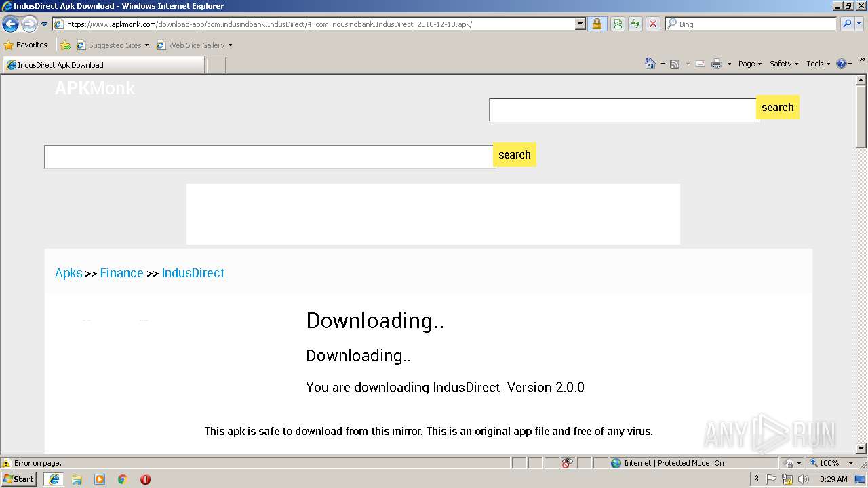Click the browser Back arrow button
Image resolution: width=868 pixels, height=488 pixels.
click(10, 24)
